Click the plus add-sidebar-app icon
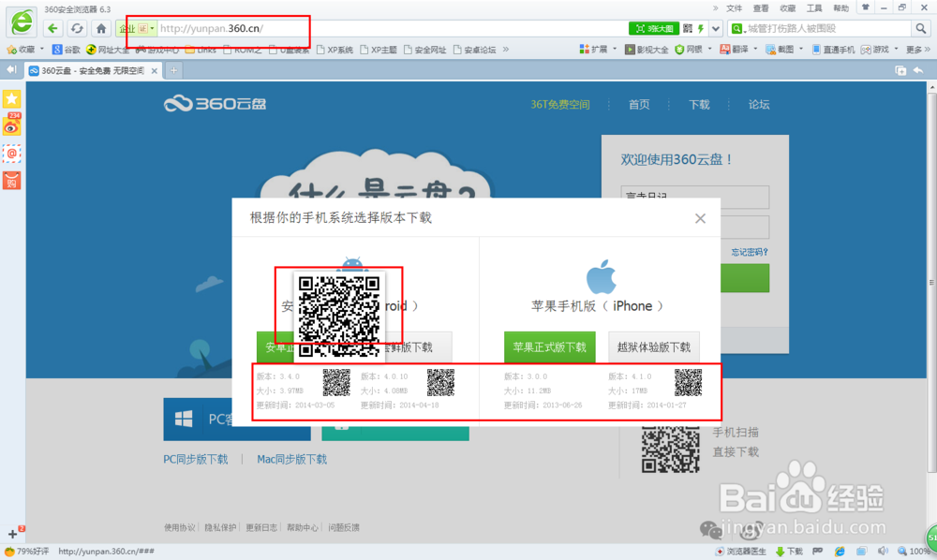The width and height of the screenshot is (937, 560). click(12, 534)
